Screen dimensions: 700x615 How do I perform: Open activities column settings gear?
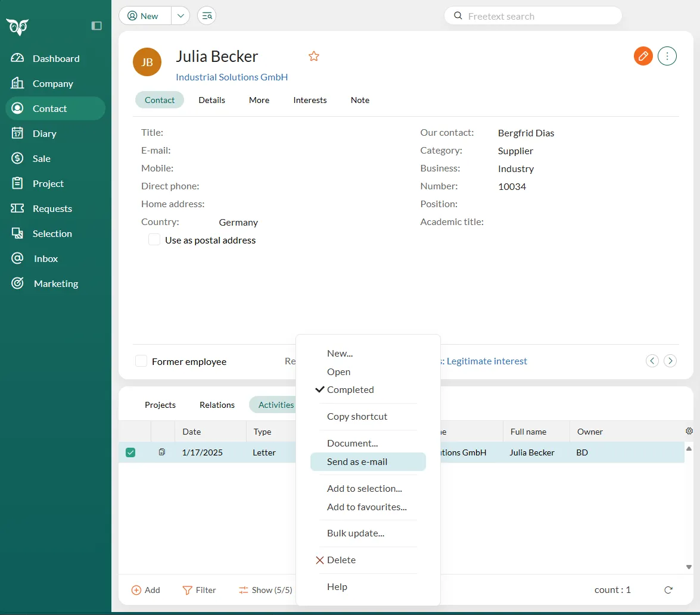click(689, 431)
